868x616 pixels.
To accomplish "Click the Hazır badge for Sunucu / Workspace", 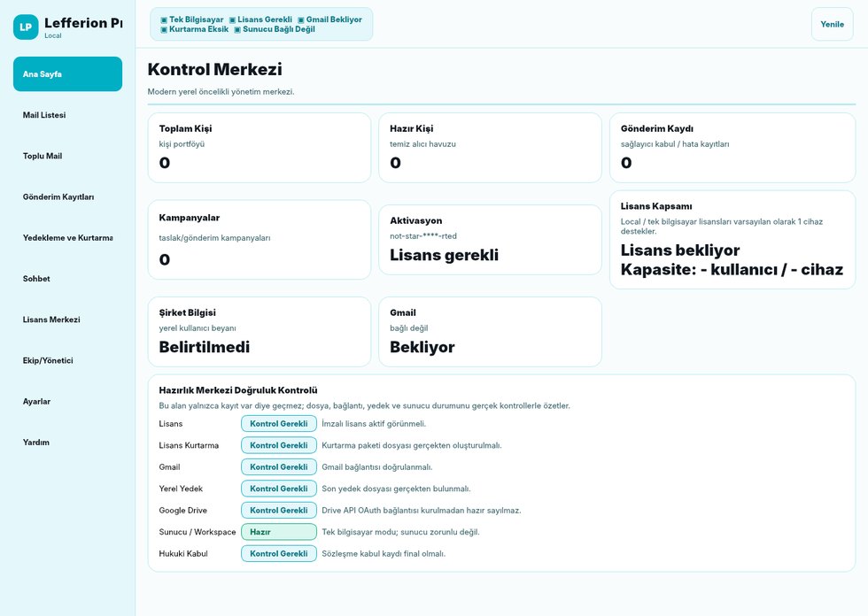I will click(279, 532).
